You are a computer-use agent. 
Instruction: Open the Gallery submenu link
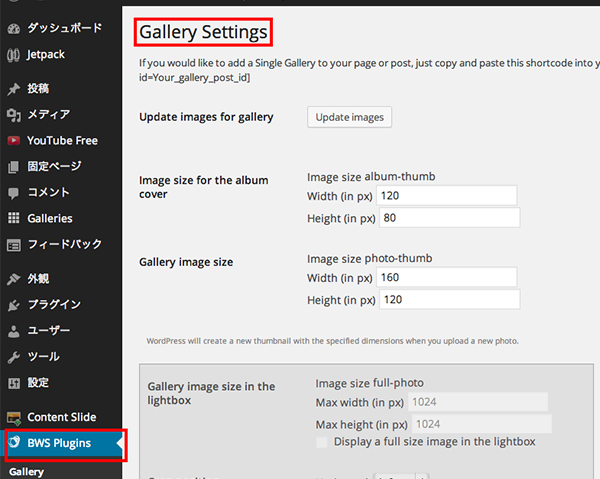[26, 470]
